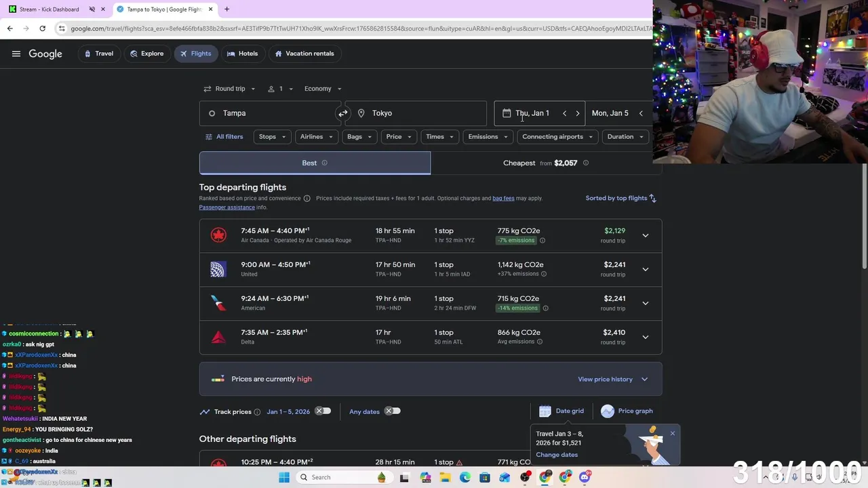Screen dimensions: 868x488
Task: Click the Change dates link
Action: tap(557, 455)
